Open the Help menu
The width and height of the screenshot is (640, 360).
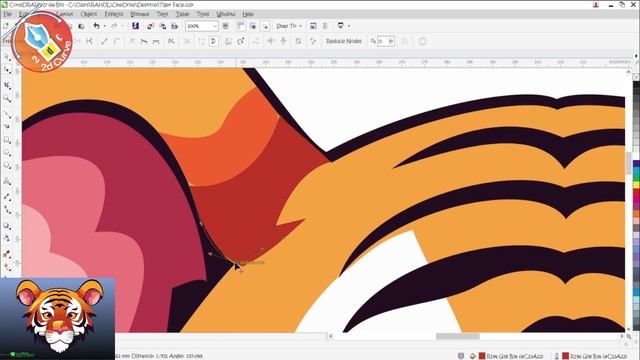(x=248, y=14)
